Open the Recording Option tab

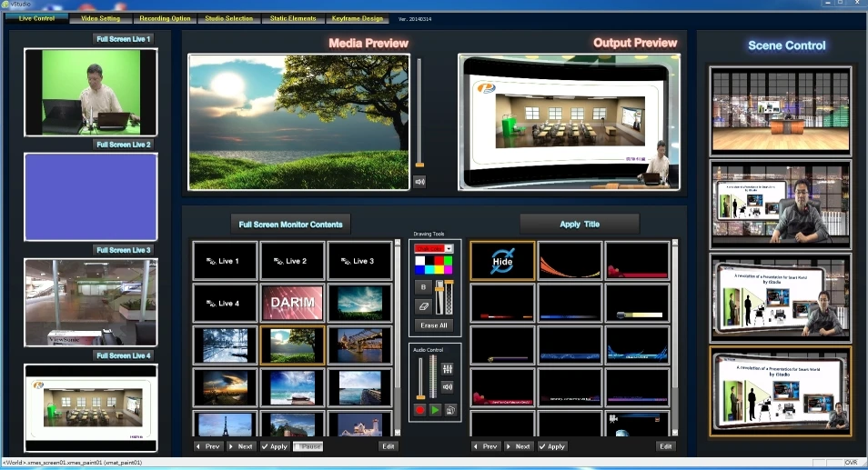tap(165, 18)
